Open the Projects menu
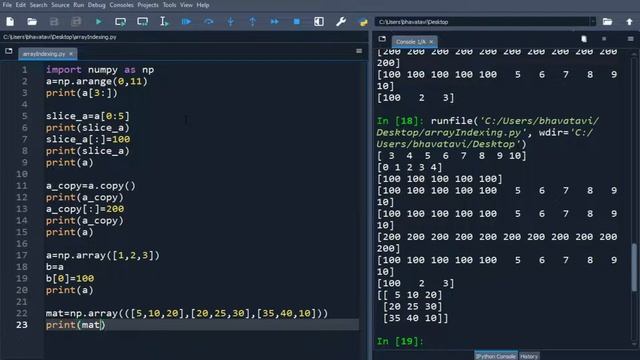This screenshot has height=360, width=640. pyautogui.click(x=148, y=5)
